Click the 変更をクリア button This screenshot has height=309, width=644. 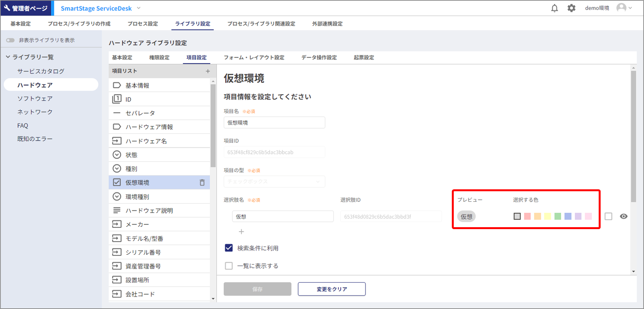pos(331,289)
